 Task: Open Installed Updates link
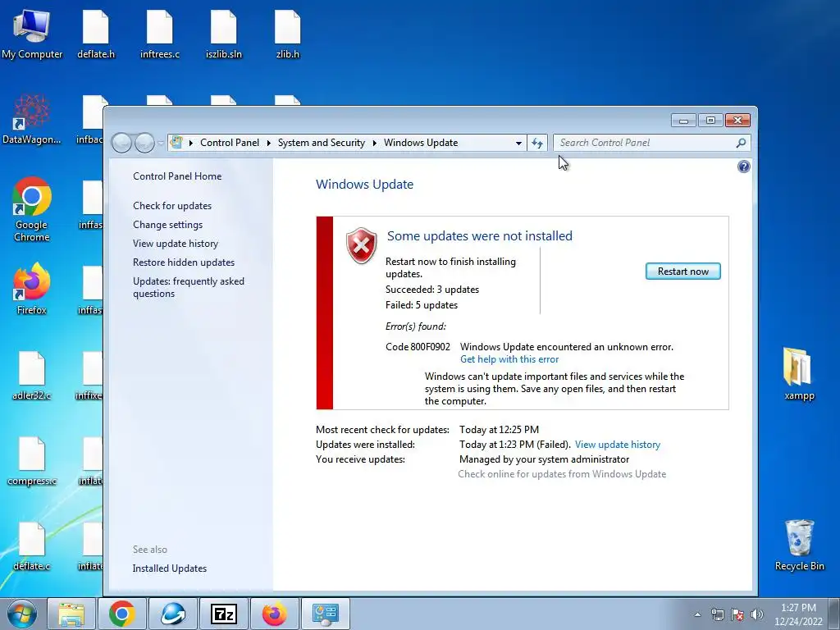tap(169, 568)
